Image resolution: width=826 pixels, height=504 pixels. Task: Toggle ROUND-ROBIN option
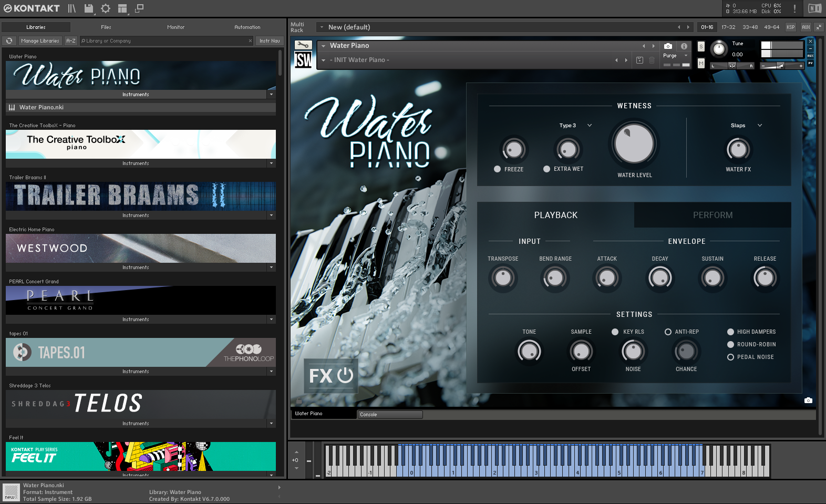tap(730, 344)
